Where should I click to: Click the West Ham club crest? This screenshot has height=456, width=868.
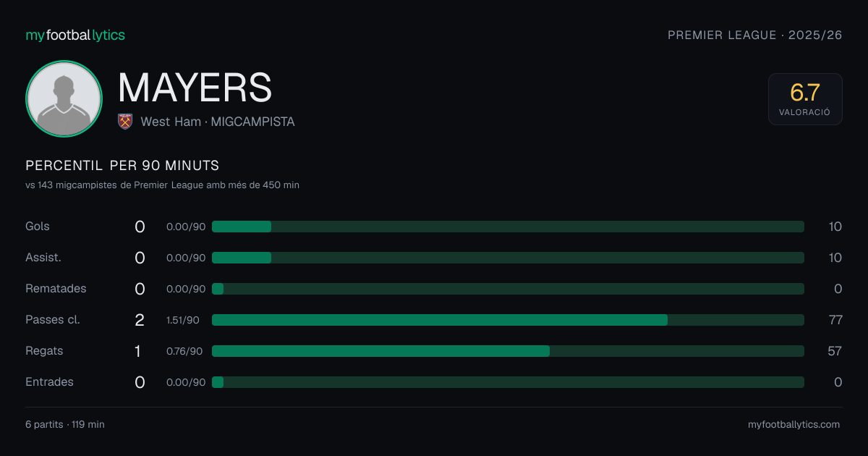pyautogui.click(x=125, y=122)
